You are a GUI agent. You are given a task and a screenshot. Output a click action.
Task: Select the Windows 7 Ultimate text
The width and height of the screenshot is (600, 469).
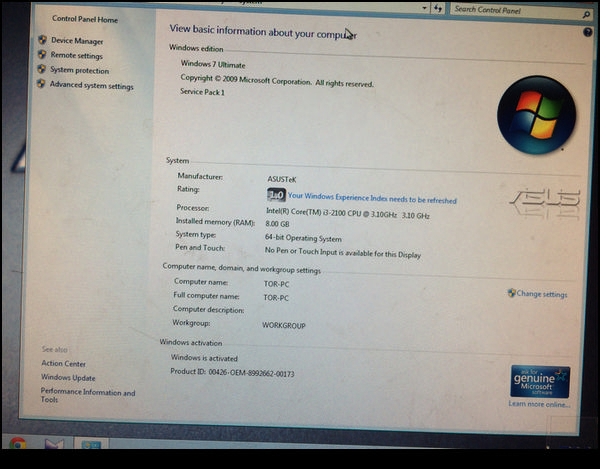(x=213, y=64)
